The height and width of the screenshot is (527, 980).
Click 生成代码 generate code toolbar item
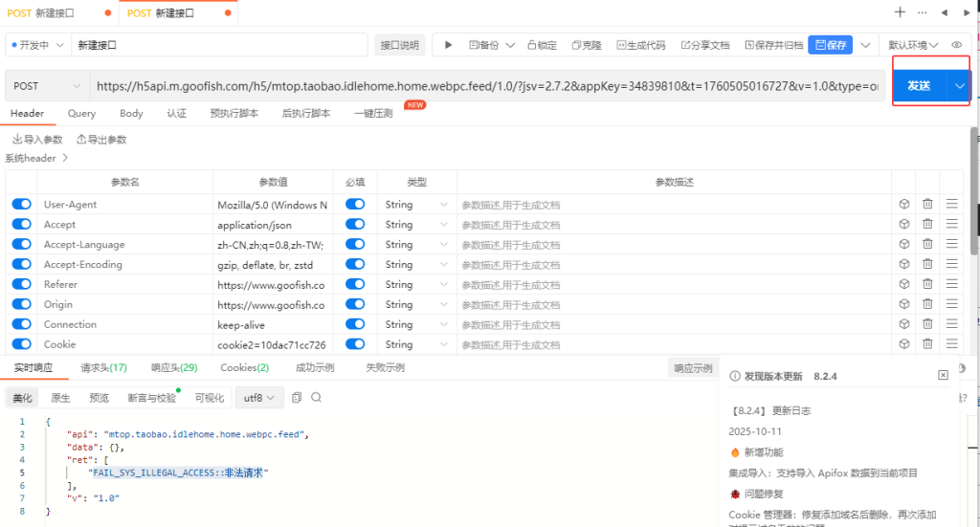641,45
